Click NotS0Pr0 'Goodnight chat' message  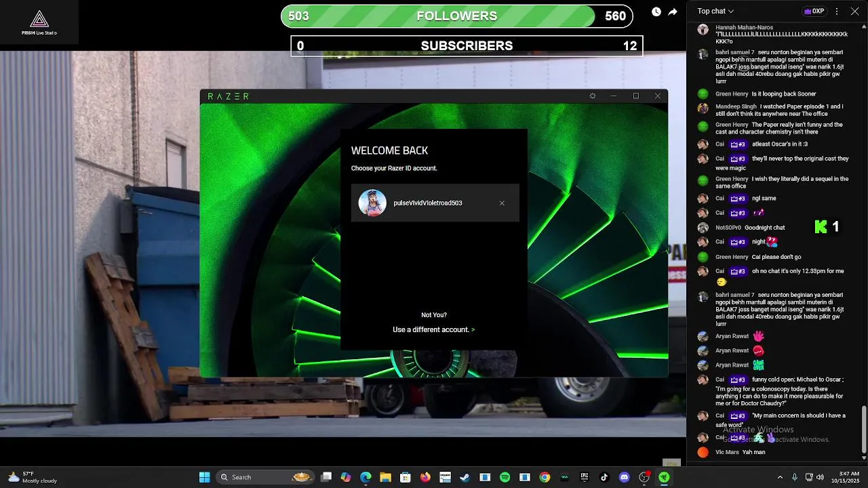(764, 228)
